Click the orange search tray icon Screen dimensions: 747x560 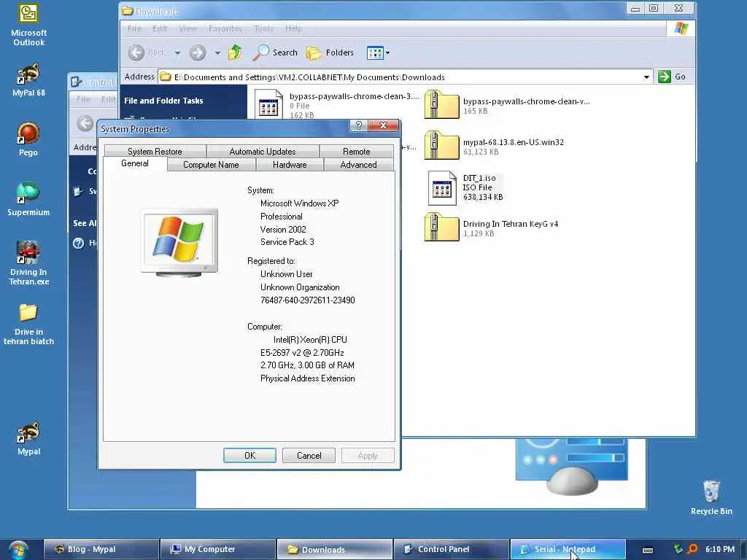click(693, 549)
